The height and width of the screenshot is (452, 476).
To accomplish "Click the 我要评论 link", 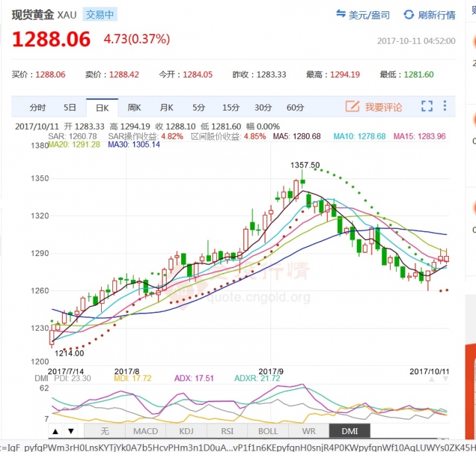I will coord(383,107).
